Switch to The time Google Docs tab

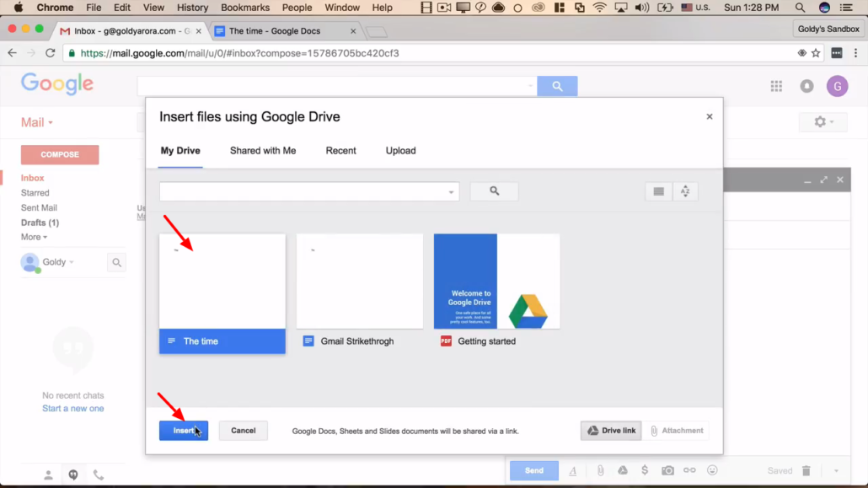pyautogui.click(x=285, y=31)
